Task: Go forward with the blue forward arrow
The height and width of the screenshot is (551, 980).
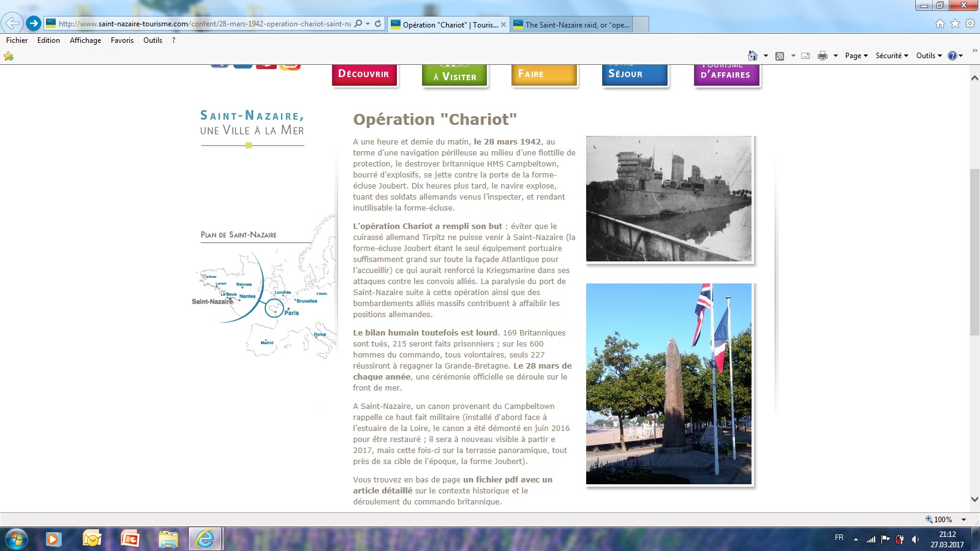Action: 34,23
